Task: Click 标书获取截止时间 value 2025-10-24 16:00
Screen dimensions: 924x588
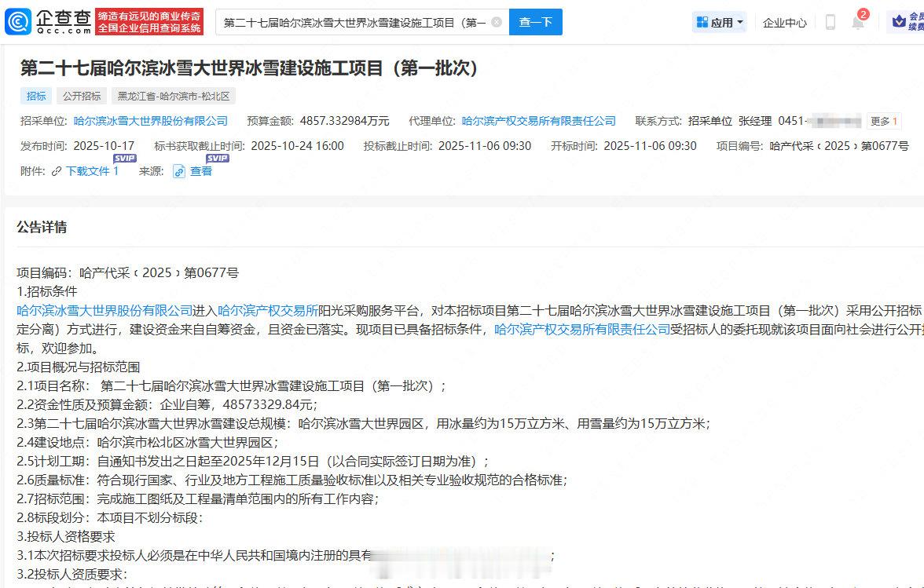Action: click(x=298, y=145)
